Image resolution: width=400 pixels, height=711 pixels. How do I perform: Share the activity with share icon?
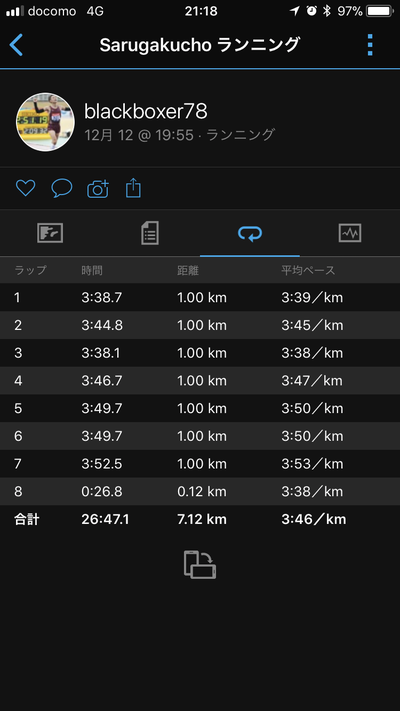pyautogui.click(x=133, y=188)
